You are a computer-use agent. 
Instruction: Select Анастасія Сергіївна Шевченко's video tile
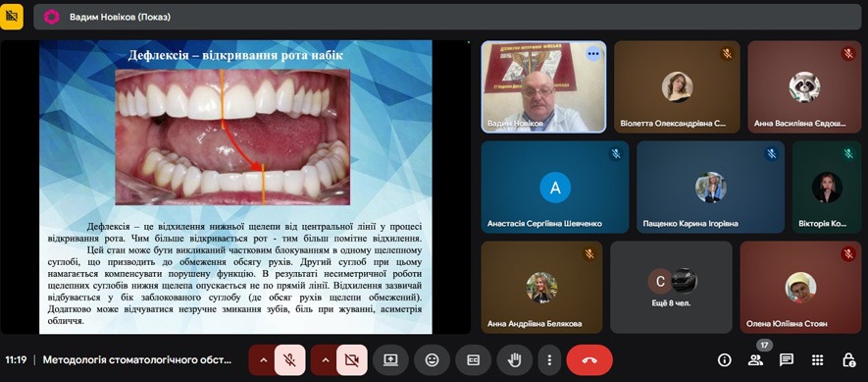tap(555, 187)
